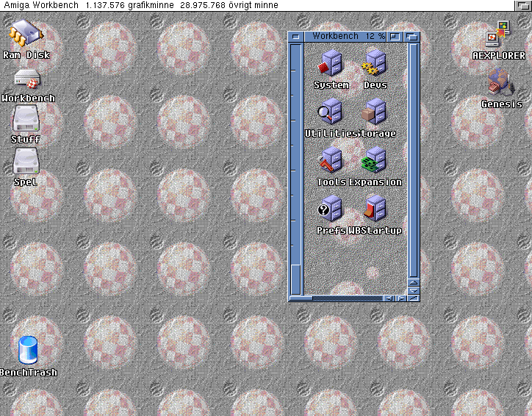The width and height of the screenshot is (532, 416).
Task: Open the Genesis network icon
Action: [501, 82]
